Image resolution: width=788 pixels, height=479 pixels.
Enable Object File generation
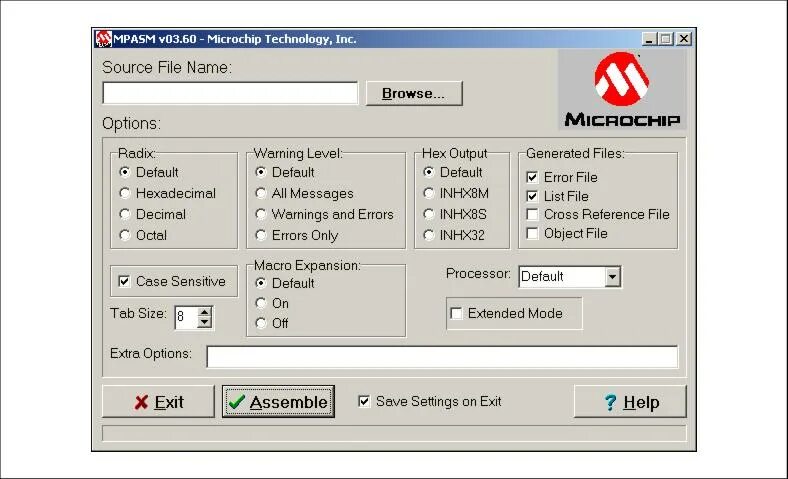coord(532,234)
